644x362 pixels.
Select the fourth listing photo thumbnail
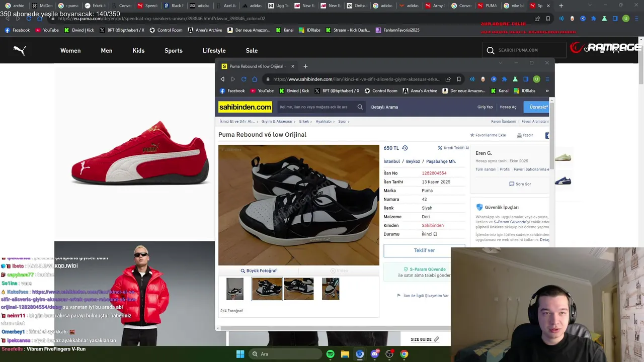coord(331,289)
